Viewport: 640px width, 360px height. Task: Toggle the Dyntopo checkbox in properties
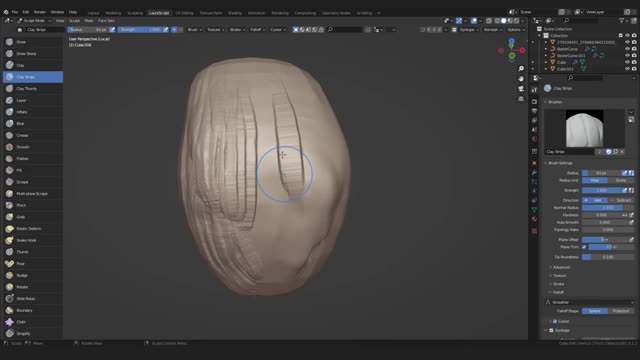tap(551, 330)
